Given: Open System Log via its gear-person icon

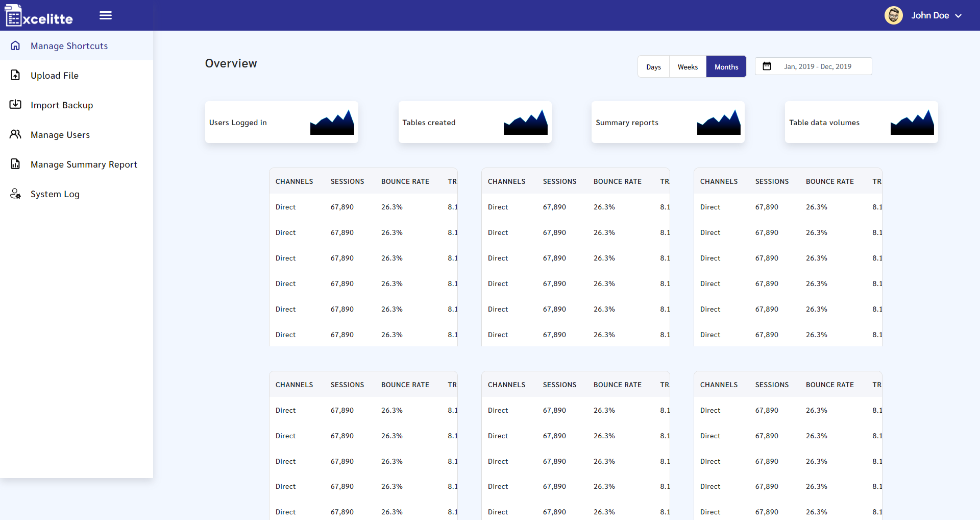Looking at the screenshot, I should point(15,194).
